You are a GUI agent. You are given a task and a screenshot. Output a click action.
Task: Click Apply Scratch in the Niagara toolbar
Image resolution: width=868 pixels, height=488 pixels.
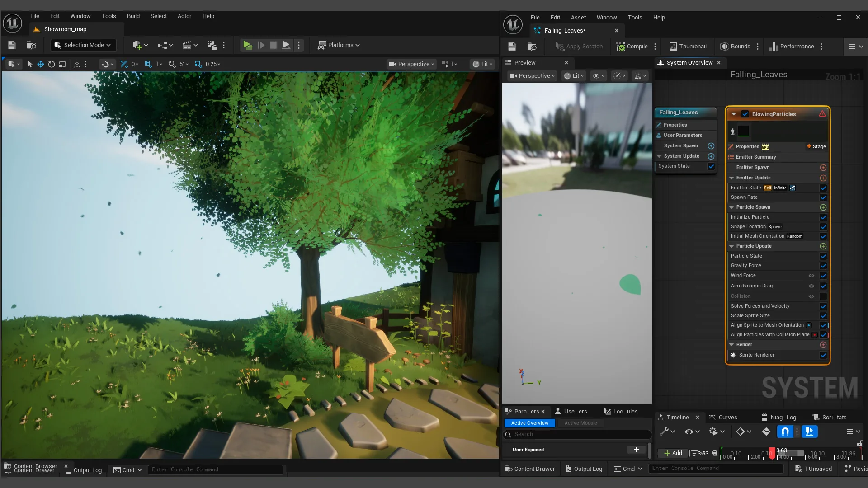[579, 47]
